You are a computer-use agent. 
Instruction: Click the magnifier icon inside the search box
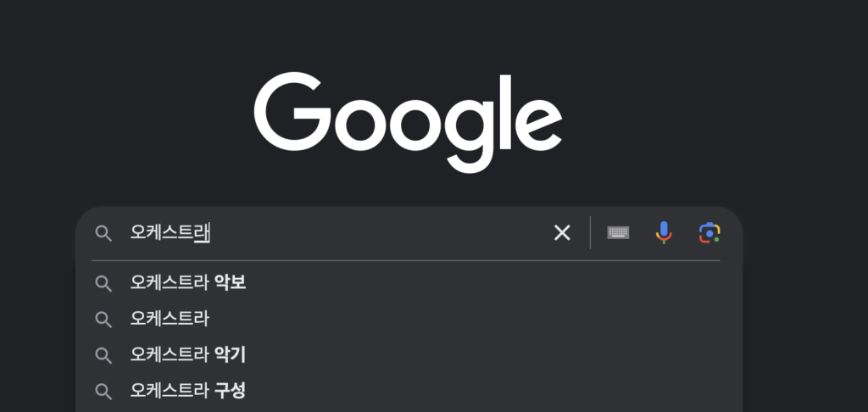point(103,233)
